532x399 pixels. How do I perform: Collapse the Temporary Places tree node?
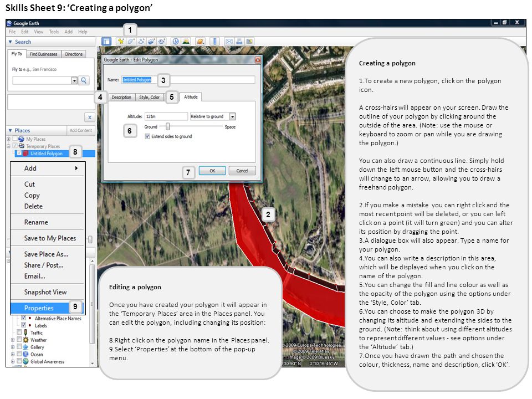pos(8,146)
